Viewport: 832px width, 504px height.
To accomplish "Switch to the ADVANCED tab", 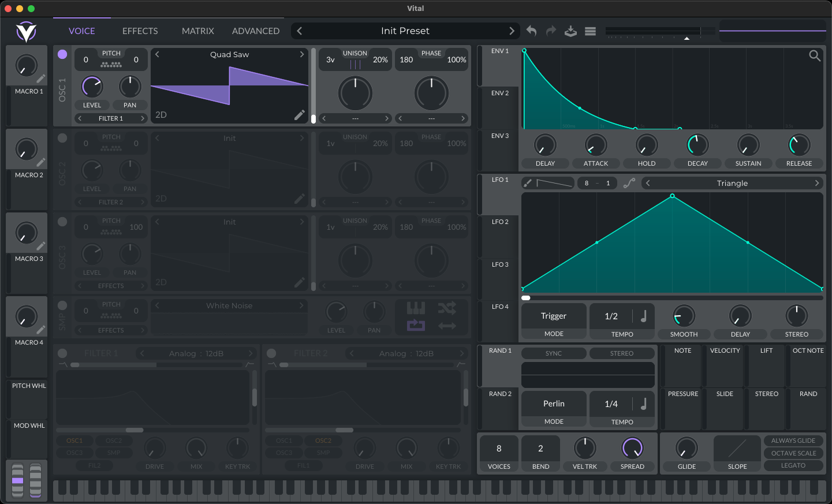I will tap(256, 31).
